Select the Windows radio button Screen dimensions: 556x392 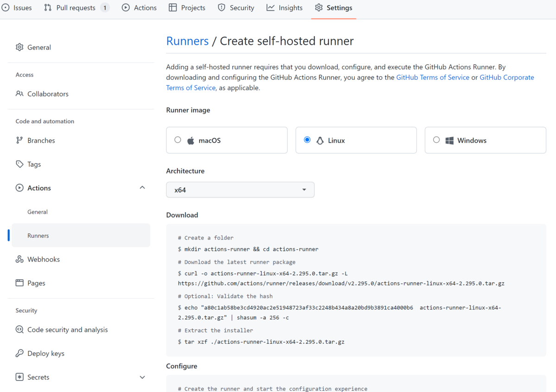[436, 139]
